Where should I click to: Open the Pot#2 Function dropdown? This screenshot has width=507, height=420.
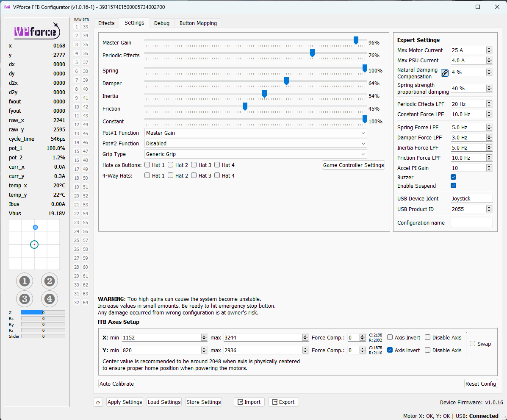pos(255,144)
